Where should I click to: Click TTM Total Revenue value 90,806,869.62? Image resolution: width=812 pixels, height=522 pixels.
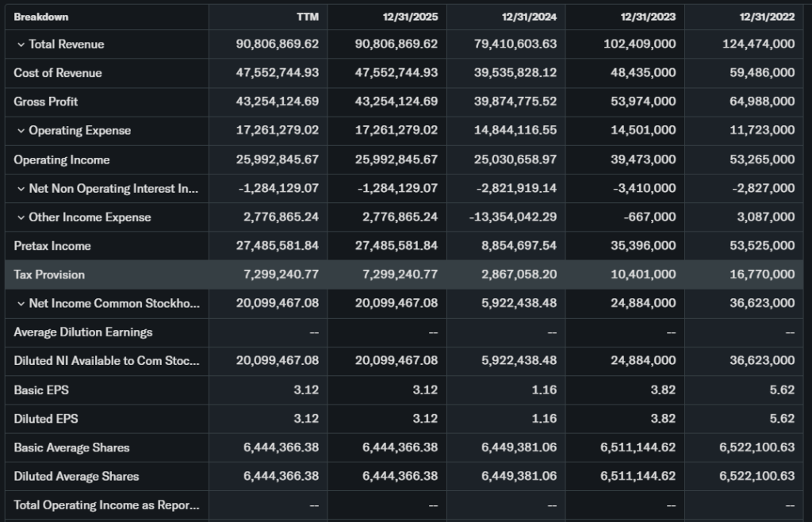point(278,44)
